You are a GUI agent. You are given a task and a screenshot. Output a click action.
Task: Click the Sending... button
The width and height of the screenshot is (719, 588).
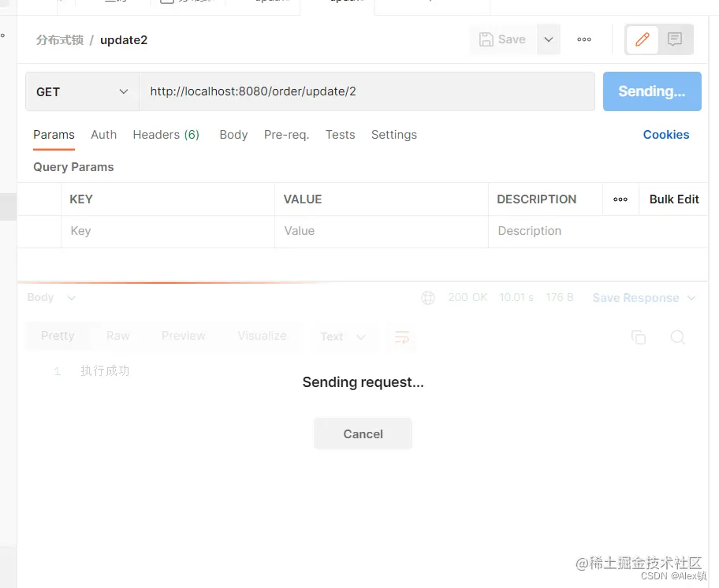pos(651,91)
